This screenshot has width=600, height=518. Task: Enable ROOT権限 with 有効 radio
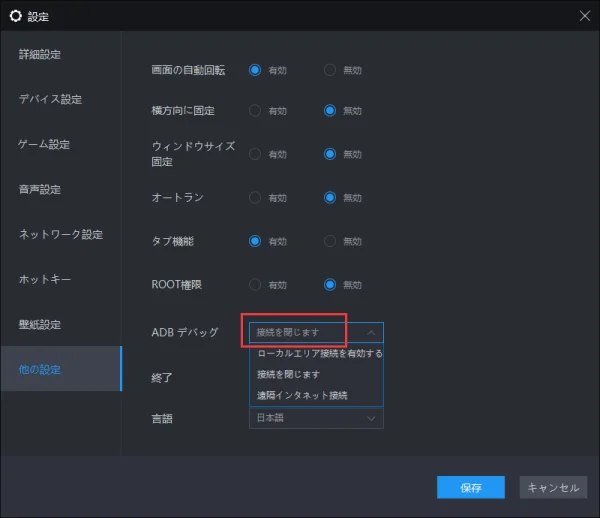pyautogui.click(x=255, y=285)
